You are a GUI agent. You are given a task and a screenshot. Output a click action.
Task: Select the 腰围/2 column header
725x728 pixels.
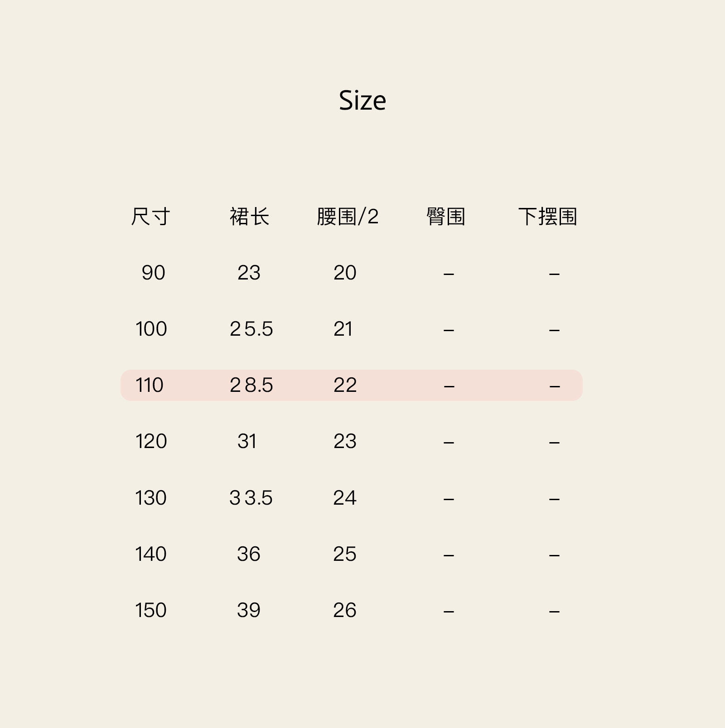pos(348,217)
